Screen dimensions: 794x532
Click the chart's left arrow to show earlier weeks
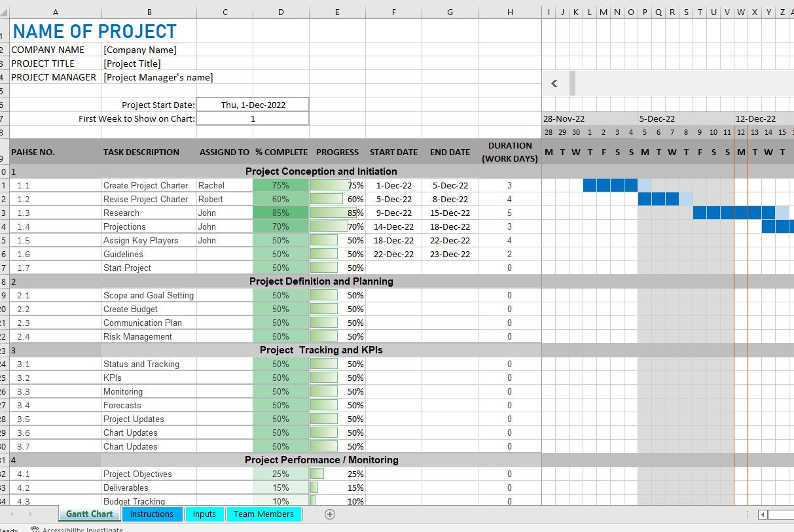[554, 83]
